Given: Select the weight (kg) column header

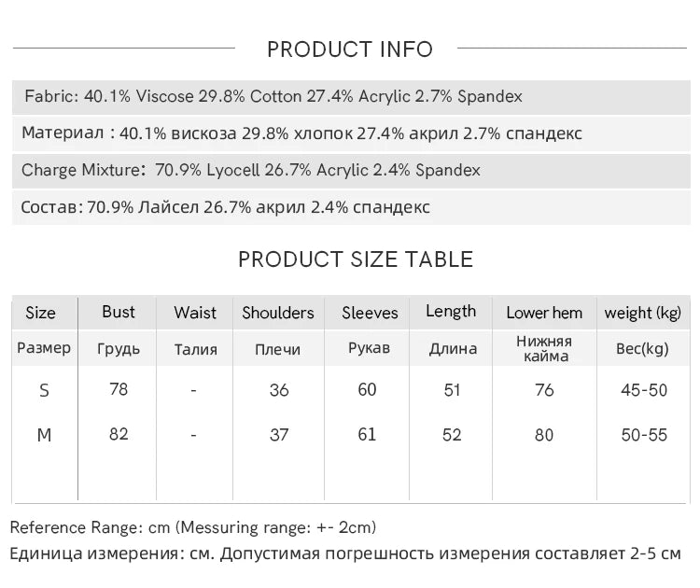Looking at the screenshot, I should coord(643,313).
